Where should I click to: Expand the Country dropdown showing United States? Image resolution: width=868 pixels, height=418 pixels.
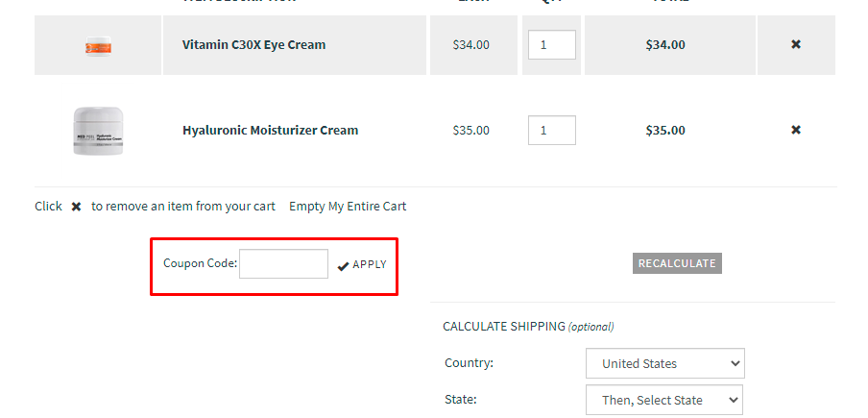[664, 363]
